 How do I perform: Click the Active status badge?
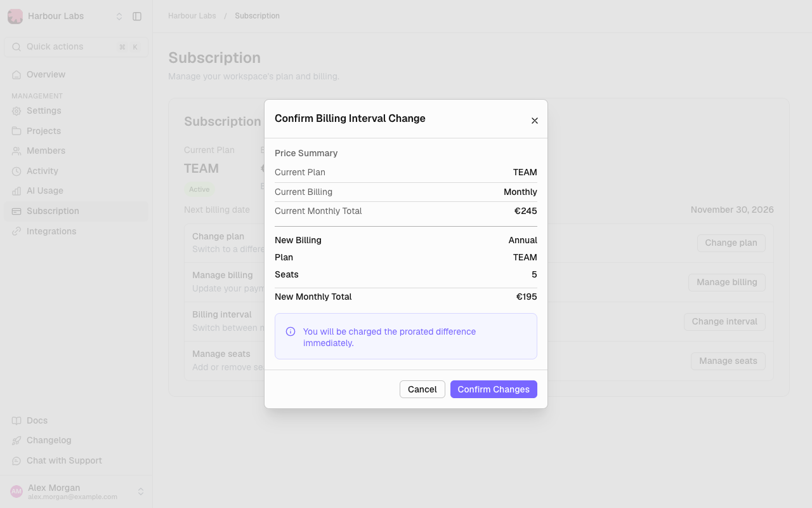click(x=199, y=189)
